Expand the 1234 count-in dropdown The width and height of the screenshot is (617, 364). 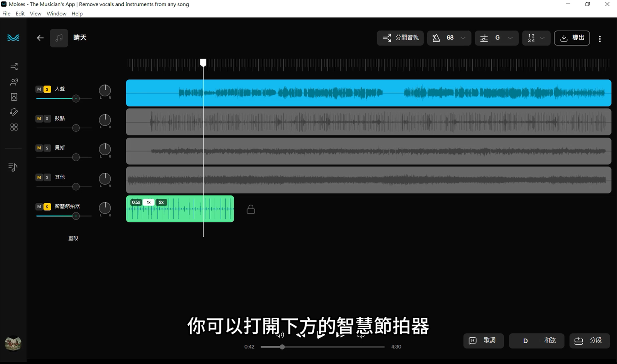(x=542, y=38)
